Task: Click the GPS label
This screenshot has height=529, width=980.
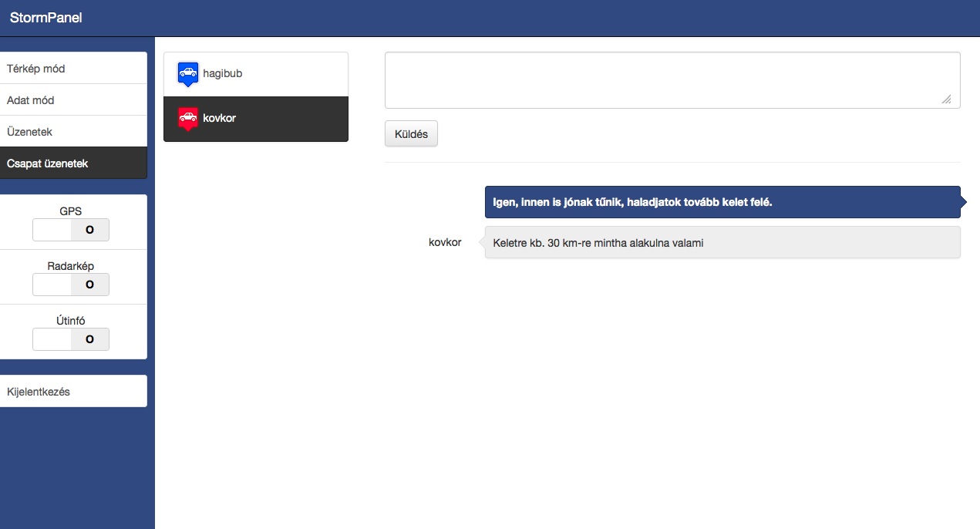Action: coord(70,211)
